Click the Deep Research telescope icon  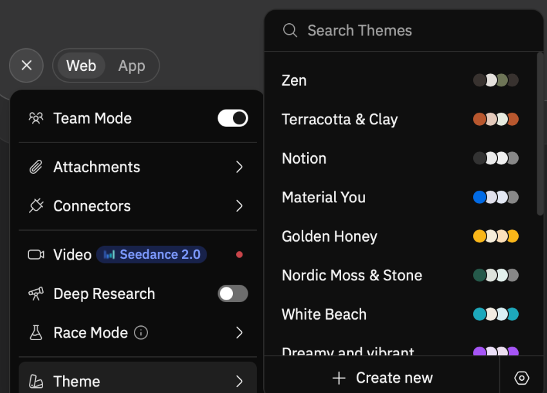pyautogui.click(x=36, y=294)
